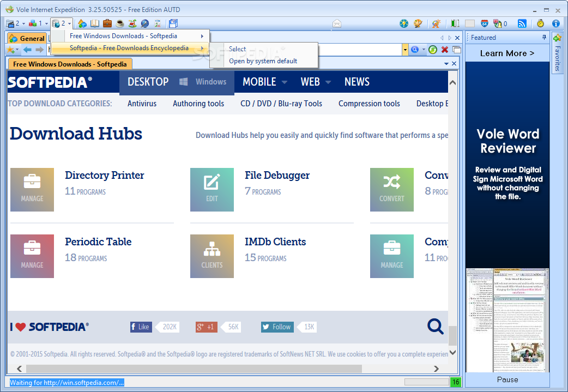
Task: Open the search engine dropdown arrow
Action: pyautogui.click(x=424, y=50)
